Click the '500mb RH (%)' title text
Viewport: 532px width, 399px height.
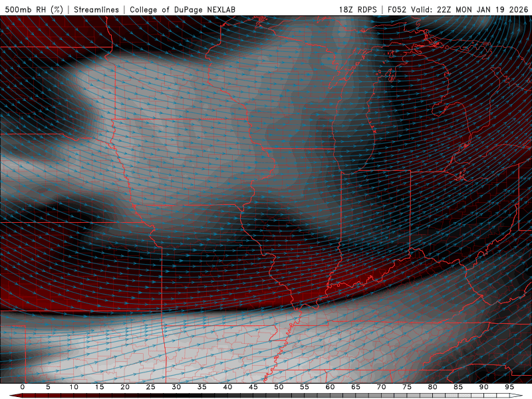(x=34, y=9)
